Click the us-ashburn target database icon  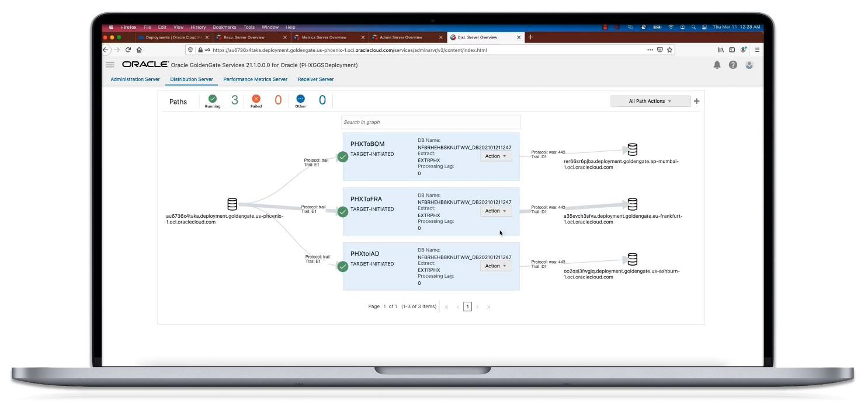pos(632,259)
